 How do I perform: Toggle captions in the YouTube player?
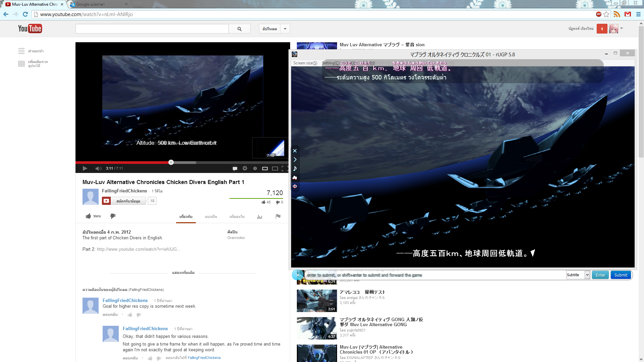235,169
